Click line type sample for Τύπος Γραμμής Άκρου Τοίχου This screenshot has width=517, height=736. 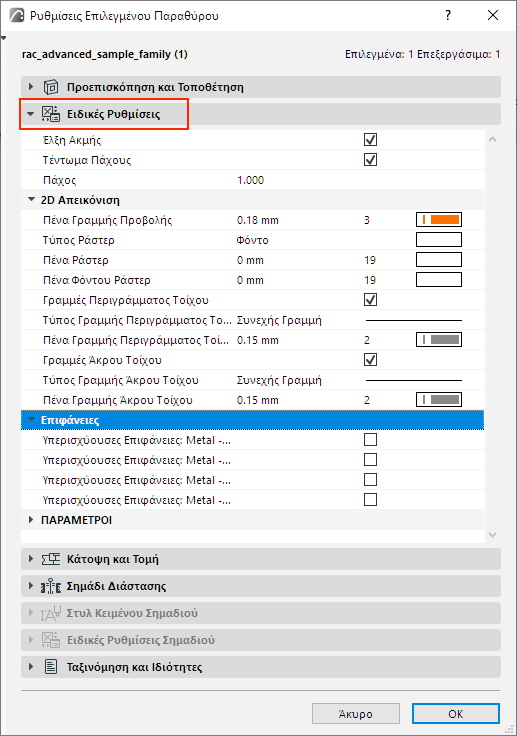click(414, 380)
